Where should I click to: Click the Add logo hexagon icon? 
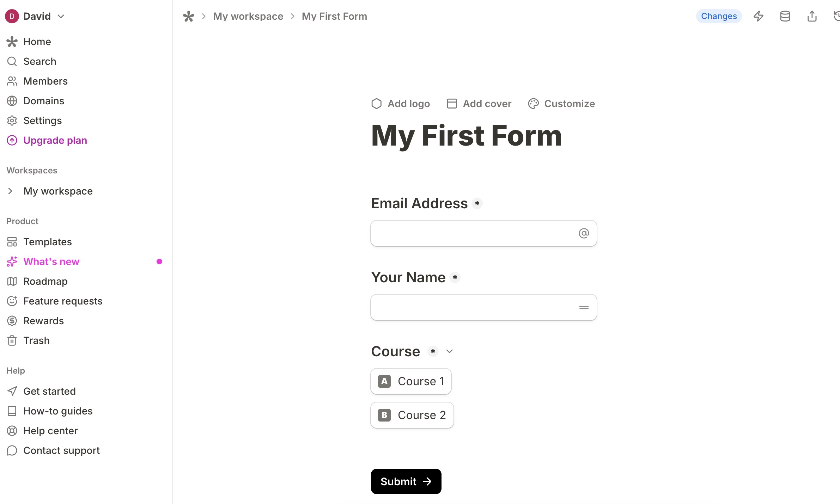click(x=377, y=104)
